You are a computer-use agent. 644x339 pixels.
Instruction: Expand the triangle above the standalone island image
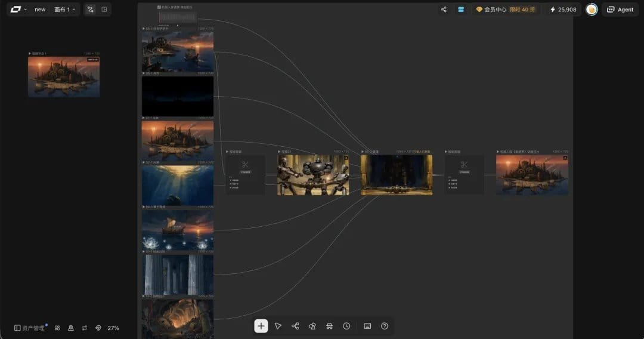30,54
